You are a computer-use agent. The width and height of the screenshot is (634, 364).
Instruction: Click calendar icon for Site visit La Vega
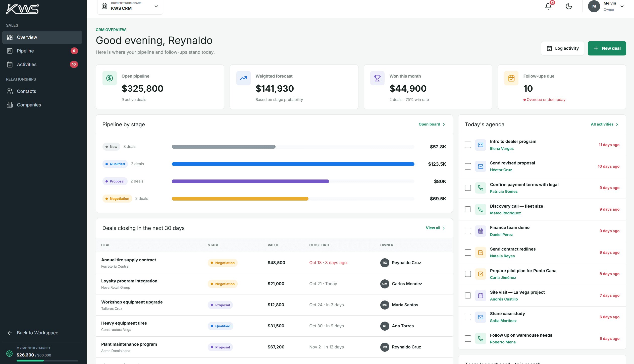pos(481,295)
